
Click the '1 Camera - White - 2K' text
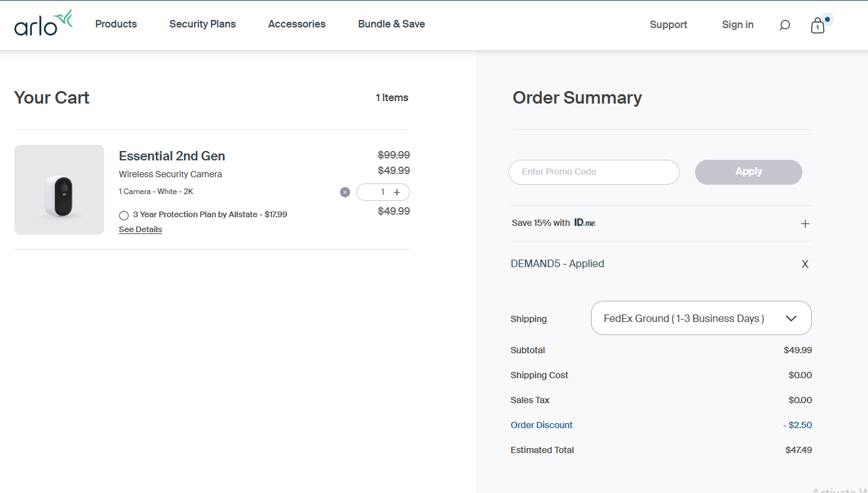pos(156,192)
